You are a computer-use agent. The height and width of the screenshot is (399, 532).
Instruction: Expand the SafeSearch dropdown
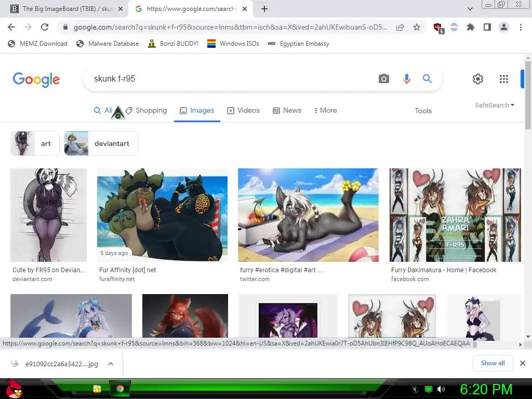tap(495, 105)
